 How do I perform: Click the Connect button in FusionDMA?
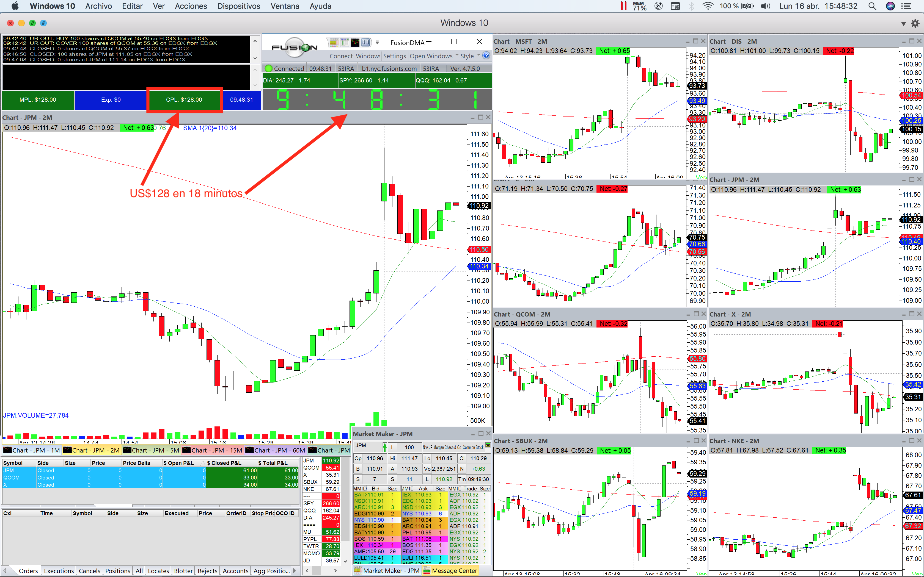[x=340, y=56]
